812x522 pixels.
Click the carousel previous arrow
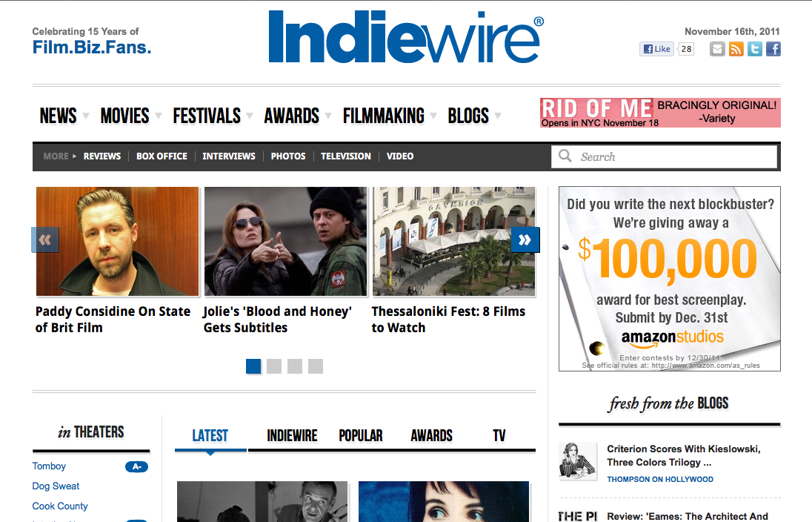pos(45,239)
